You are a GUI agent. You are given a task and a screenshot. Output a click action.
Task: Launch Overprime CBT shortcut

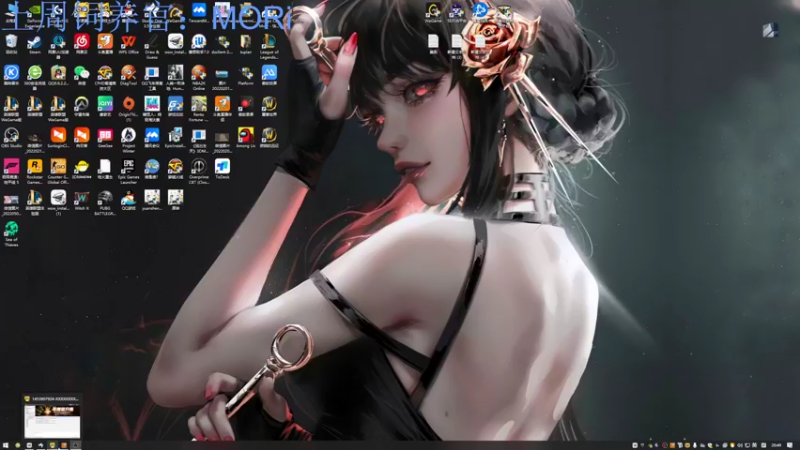pos(199,170)
